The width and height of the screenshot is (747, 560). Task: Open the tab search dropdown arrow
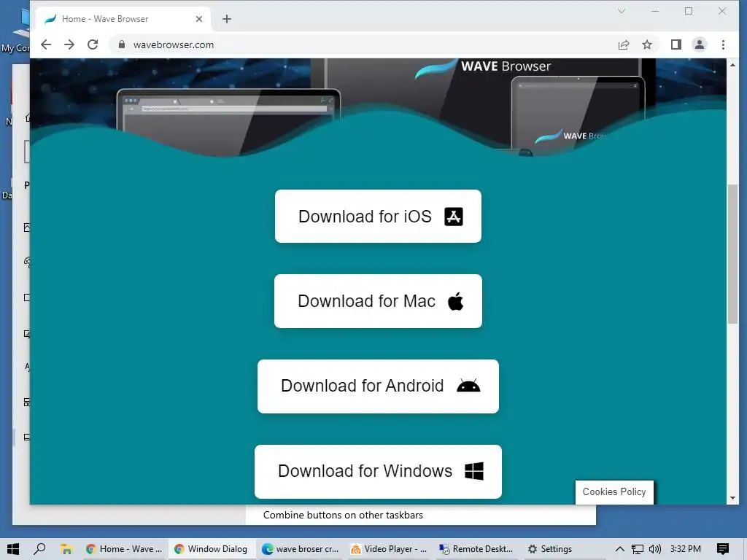(622, 11)
